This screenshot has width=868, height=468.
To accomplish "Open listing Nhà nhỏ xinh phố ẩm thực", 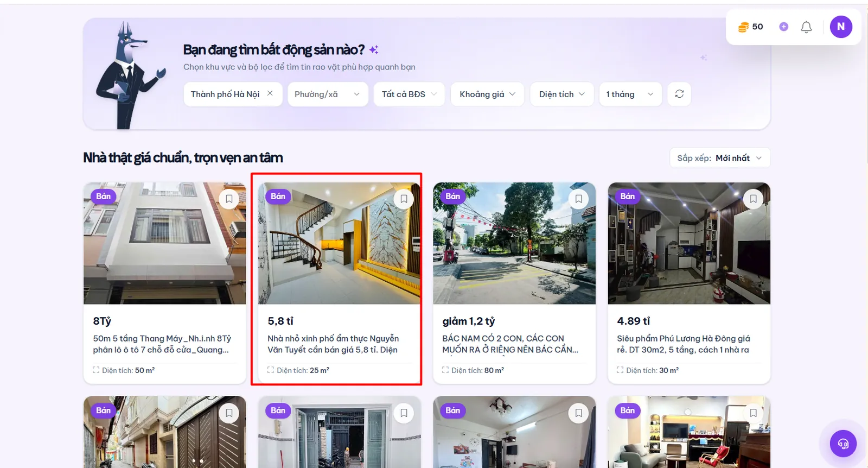I will pos(333,344).
